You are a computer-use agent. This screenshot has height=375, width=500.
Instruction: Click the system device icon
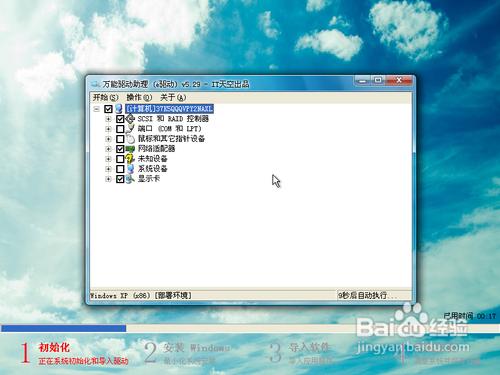pyautogui.click(x=130, y=169)
